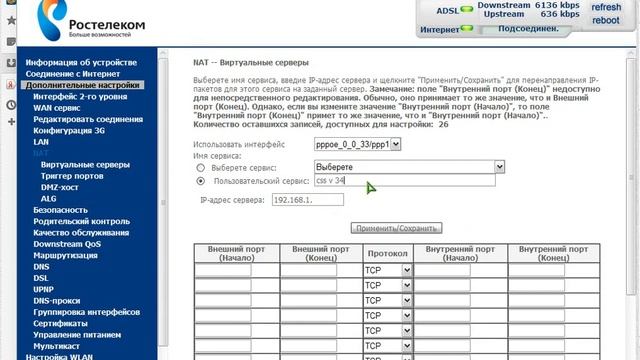Viewport: 640px width, 360px height.
Task: Open Маршрутизация menu item
Action: (65, 256)
